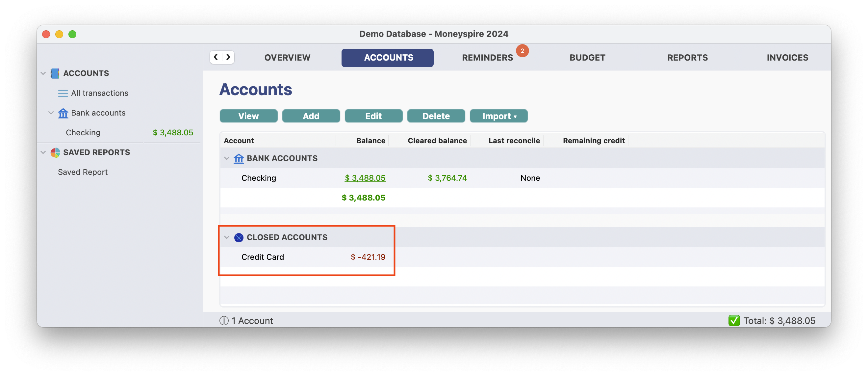Image resolution: width=868 pixels, height=376 pixels.
Task: Collapse the CLOSED ACCOUNTS table group
Action: click(227, 237)
